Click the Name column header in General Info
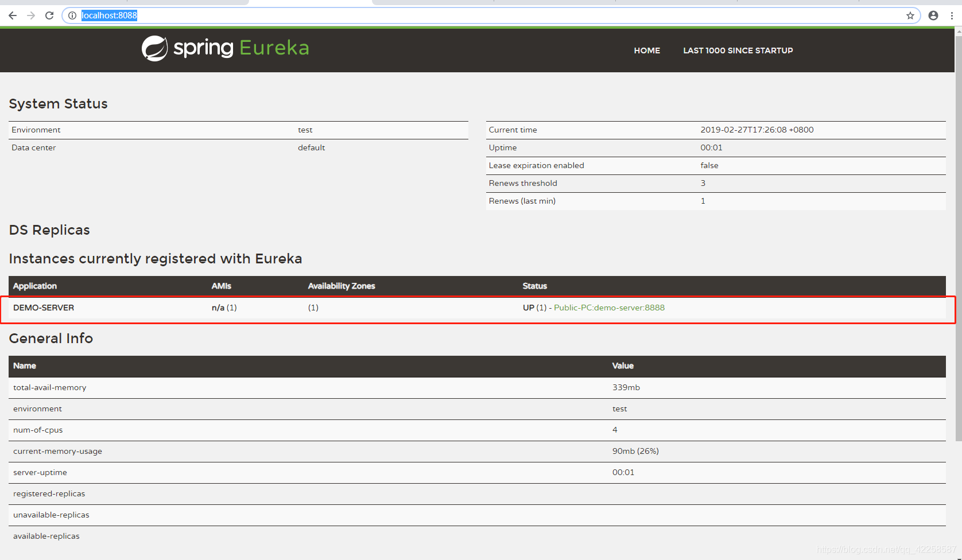 [x=25, y=366]
